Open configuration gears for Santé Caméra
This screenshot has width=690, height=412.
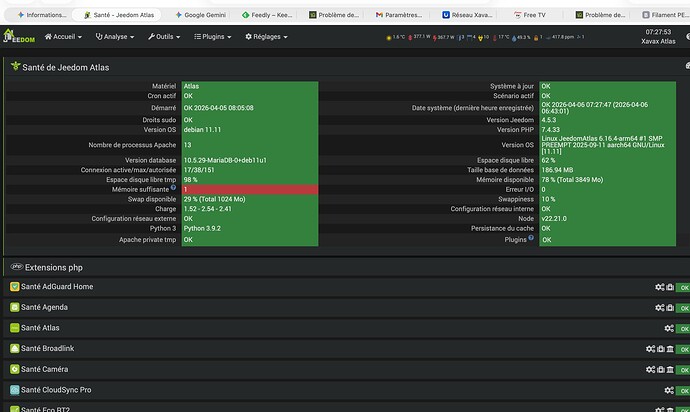(650, 369)
